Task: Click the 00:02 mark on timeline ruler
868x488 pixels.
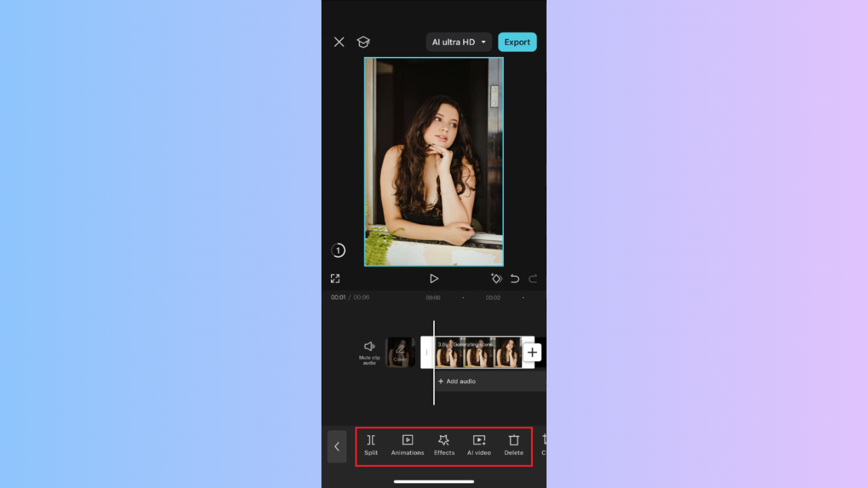Action: click(493, 298)
